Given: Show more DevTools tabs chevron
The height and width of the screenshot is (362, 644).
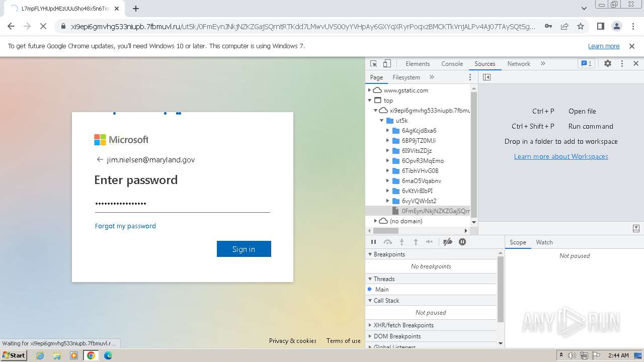Looking at the screenshot, I should pos(543,64).
